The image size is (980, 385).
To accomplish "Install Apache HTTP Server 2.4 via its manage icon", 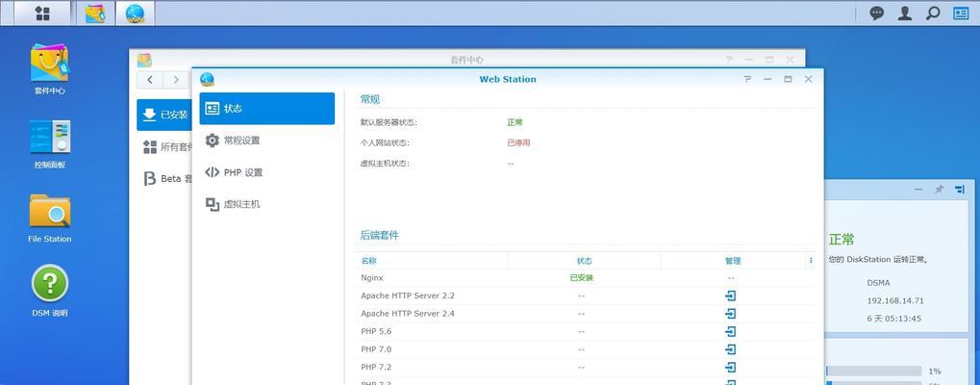I will [x=731, y=313].
